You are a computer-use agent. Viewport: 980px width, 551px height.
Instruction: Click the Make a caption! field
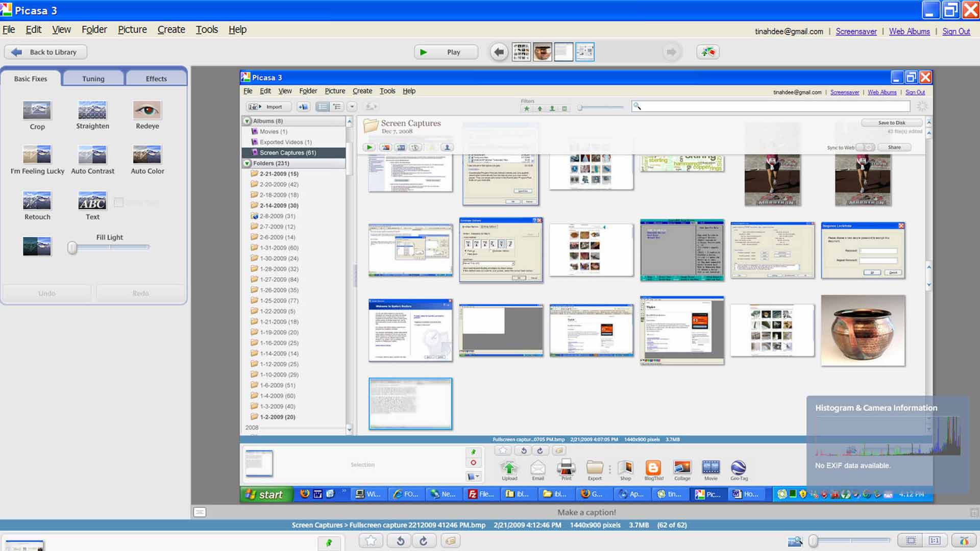pos(586,512)
